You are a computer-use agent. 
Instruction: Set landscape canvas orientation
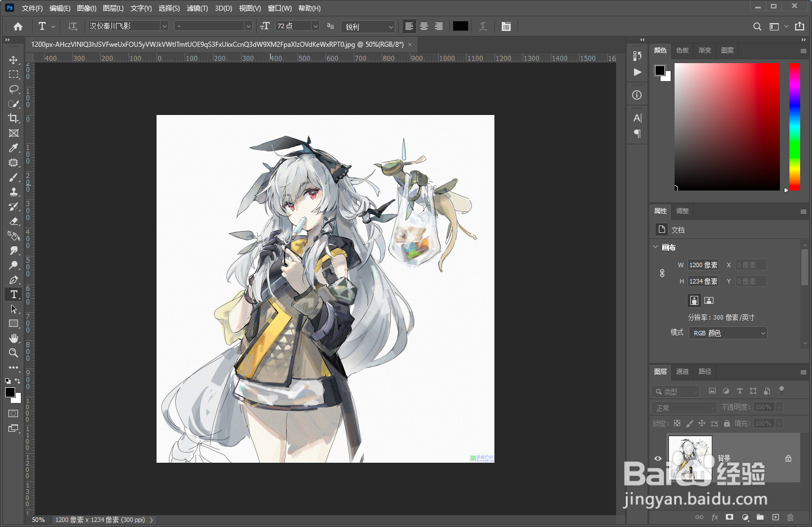click(x=709, y=300)
